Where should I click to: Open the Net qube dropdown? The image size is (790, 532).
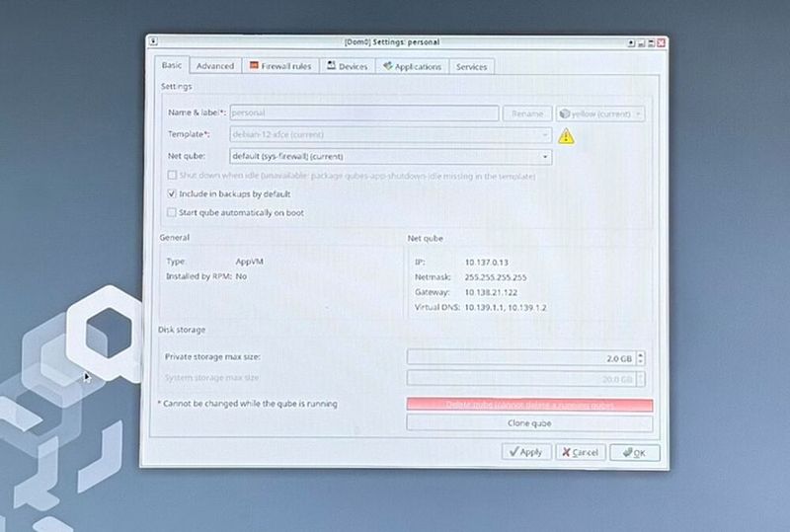(x=390, y=157)
